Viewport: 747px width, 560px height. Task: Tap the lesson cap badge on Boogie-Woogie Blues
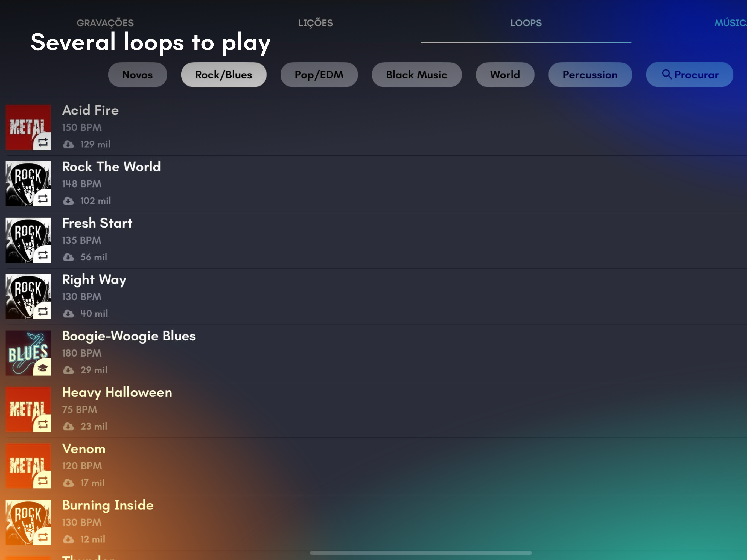pos(42,368)
